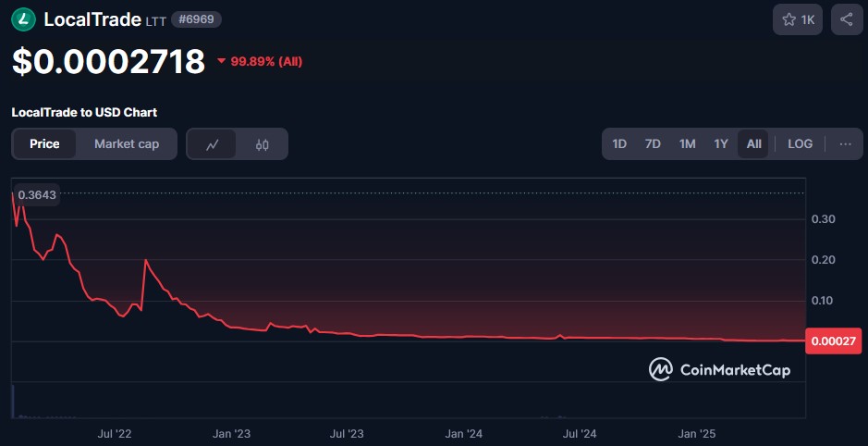The height and width of the screenshot is (446, 868).
Task: Click the Jul '22 axis label
Action: (115, 433)
